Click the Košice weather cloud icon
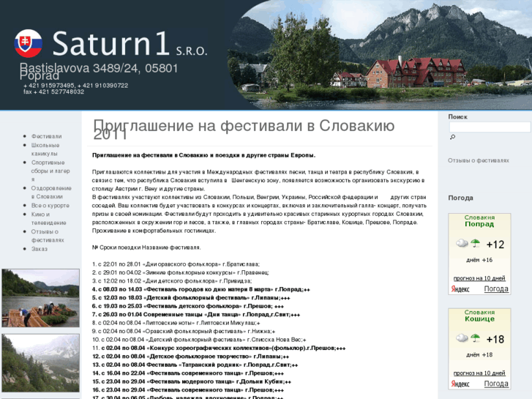Viewport: 532px width, 399px height. [x=462, y=338]
